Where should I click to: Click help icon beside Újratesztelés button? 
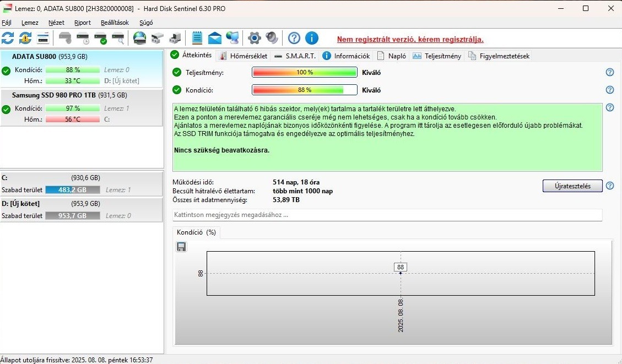610,186
